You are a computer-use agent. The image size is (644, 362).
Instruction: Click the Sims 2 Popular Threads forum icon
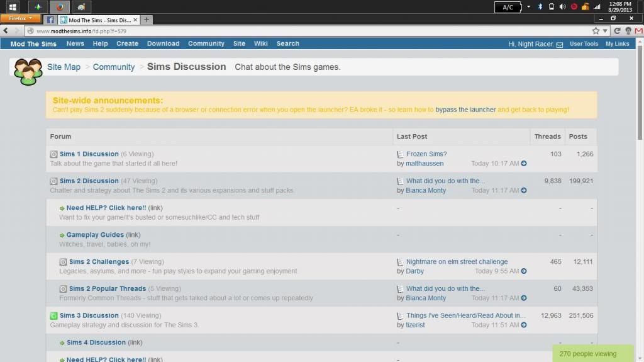(63, 289)
